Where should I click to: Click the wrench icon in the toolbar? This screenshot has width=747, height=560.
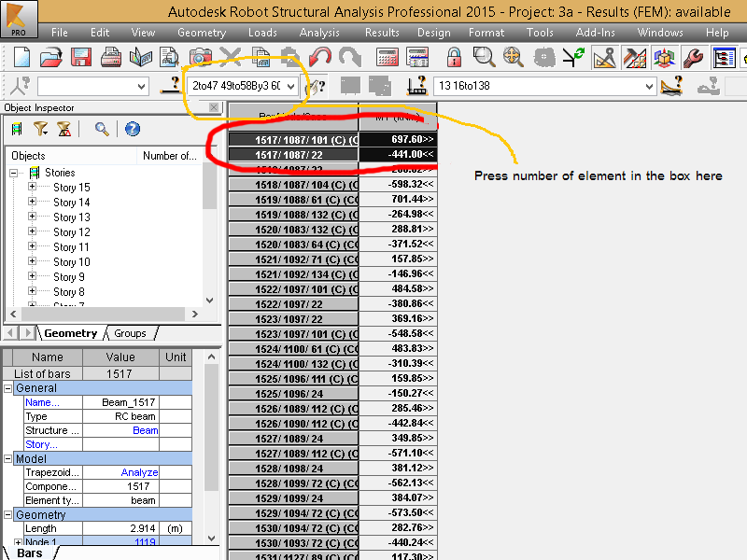click(693, 58)
